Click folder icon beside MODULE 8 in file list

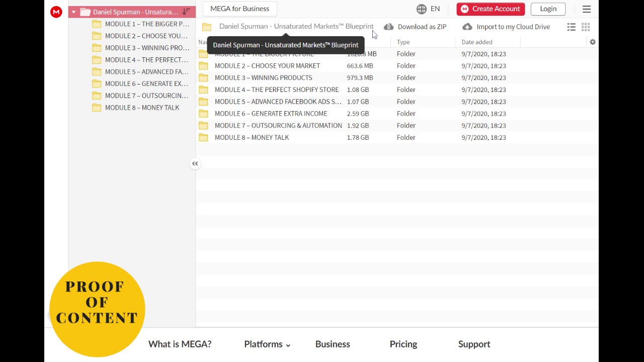[203, 138]
